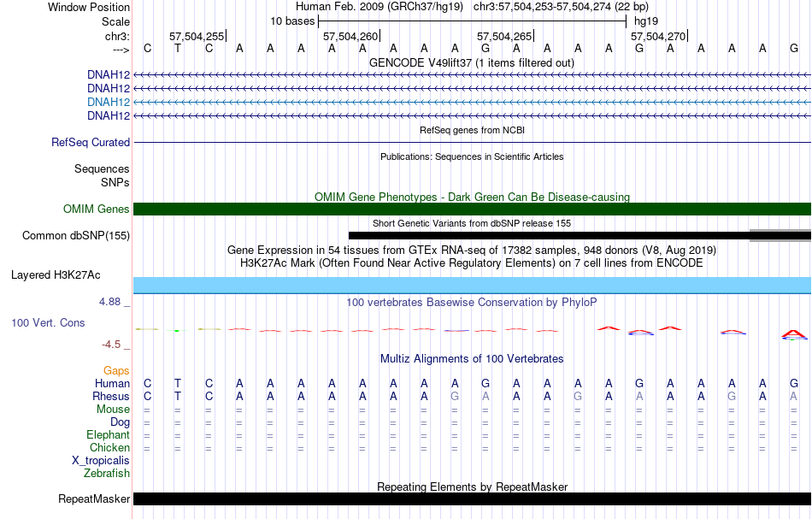This screenshot has width=812, height=519.
Task: Click '100 vertebrates Basewise Conservation by PhyloP'
Action: tap(472, 302)
